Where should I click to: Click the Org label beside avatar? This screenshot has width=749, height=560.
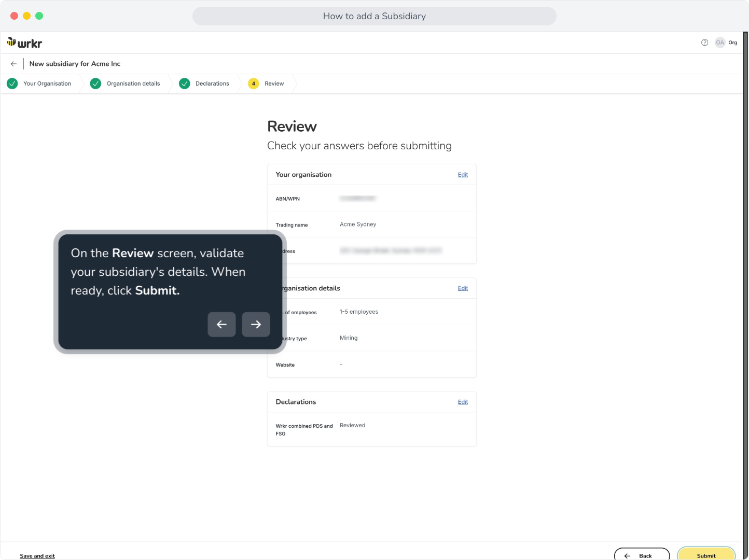tap(732, 43)
